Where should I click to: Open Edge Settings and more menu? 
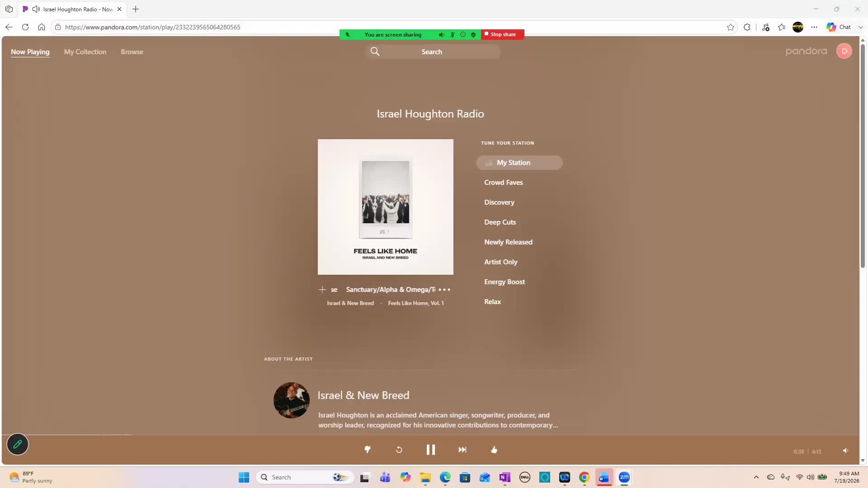click(814, 27)
